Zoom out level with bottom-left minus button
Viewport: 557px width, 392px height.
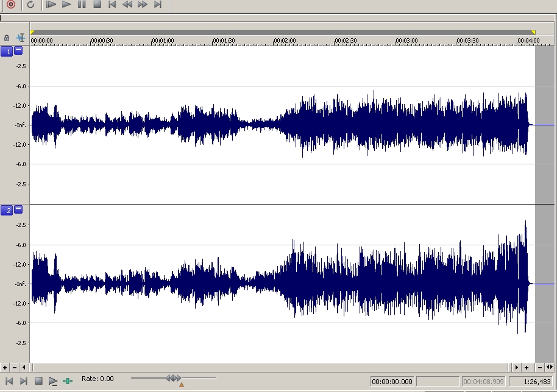coord(14,368)
